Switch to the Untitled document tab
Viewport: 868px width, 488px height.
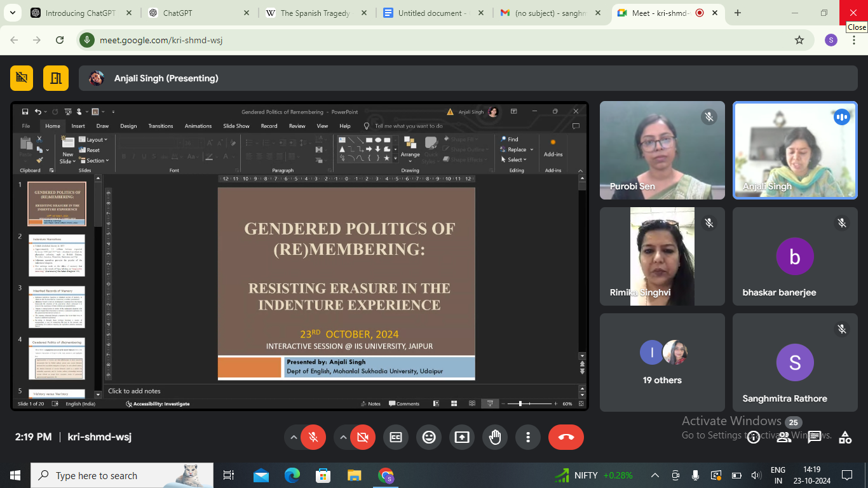[x=432, y=13]
